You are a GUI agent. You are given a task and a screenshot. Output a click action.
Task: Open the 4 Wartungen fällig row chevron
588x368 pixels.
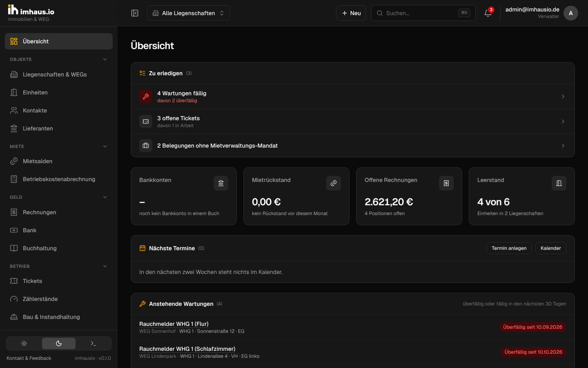(x=563, y=96)
